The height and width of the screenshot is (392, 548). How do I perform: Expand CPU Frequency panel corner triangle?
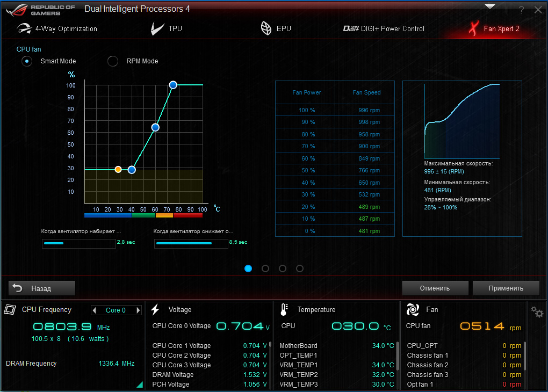[140, 384]
